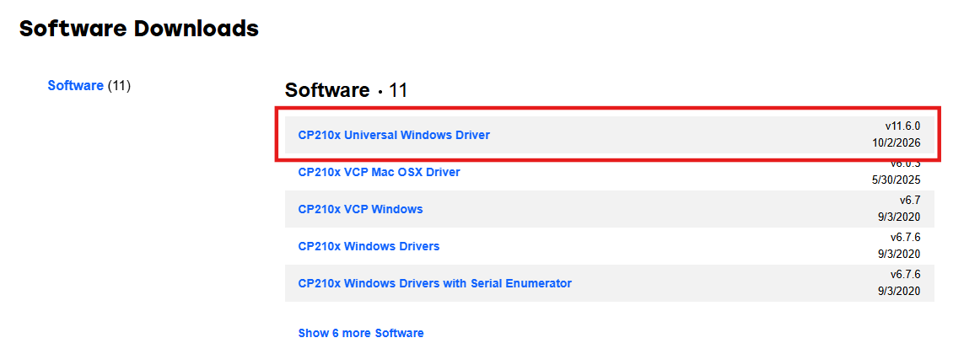Click version v6.7.6 of Serial Enumerator drivers
Viewport: 980px width, 354px height.
click(x=906, y=275)
